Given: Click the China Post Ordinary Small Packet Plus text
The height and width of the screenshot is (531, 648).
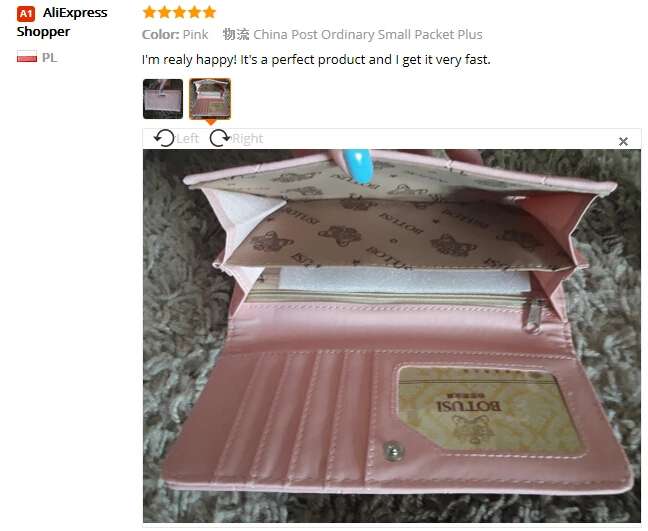Looking at the screenshot, I should tap(368, 34).
